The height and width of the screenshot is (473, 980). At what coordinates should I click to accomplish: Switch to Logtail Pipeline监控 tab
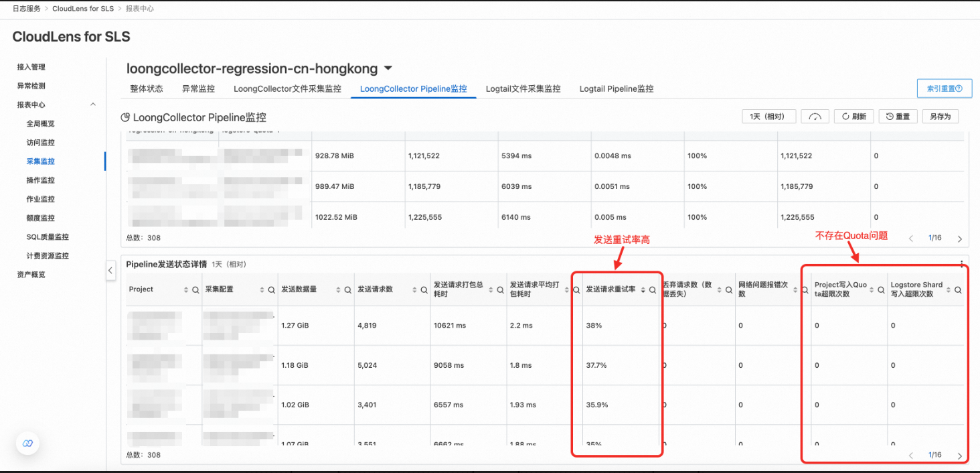617,88
